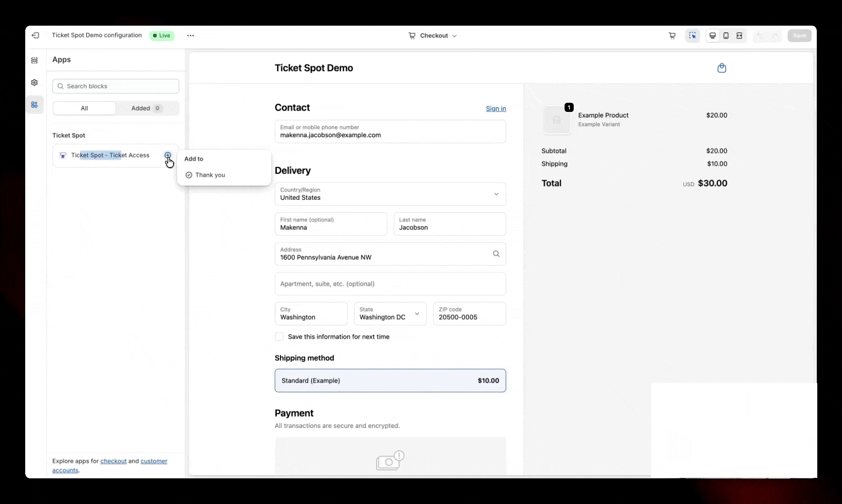Select the Standard (Example) shipping method
The width and height of the screenshot is (842, 504).
click(390, 380)
